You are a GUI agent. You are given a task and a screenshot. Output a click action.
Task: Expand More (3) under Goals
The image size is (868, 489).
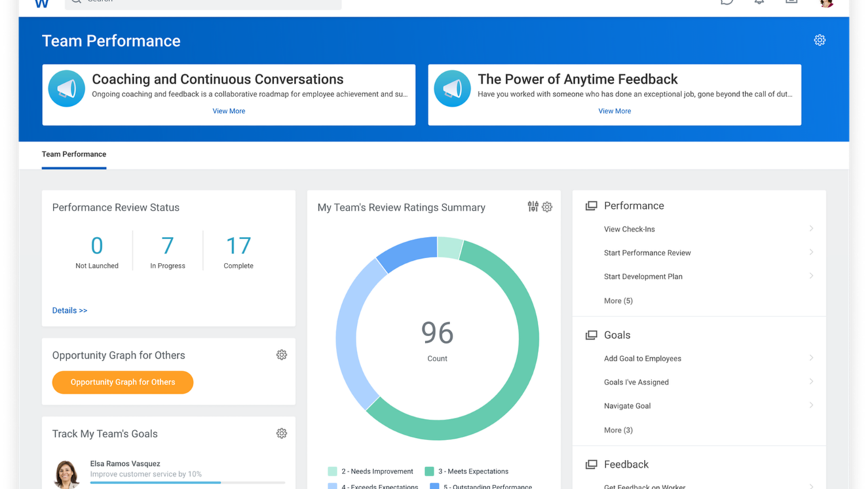point(618,430)
